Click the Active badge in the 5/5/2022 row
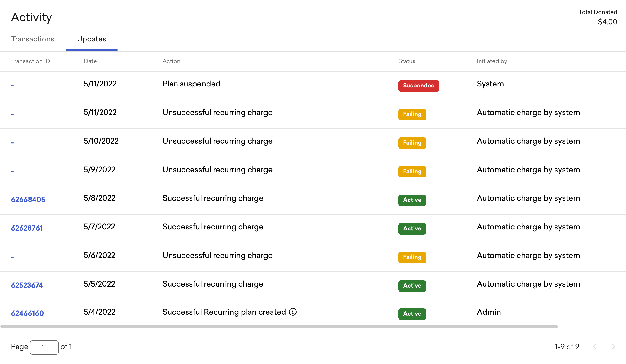Viewport: 626px width, 364px height. click(x=412, y=286)
